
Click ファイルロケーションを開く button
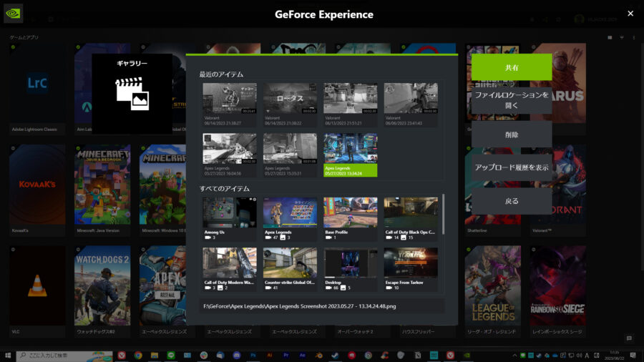tap(512, 100)
